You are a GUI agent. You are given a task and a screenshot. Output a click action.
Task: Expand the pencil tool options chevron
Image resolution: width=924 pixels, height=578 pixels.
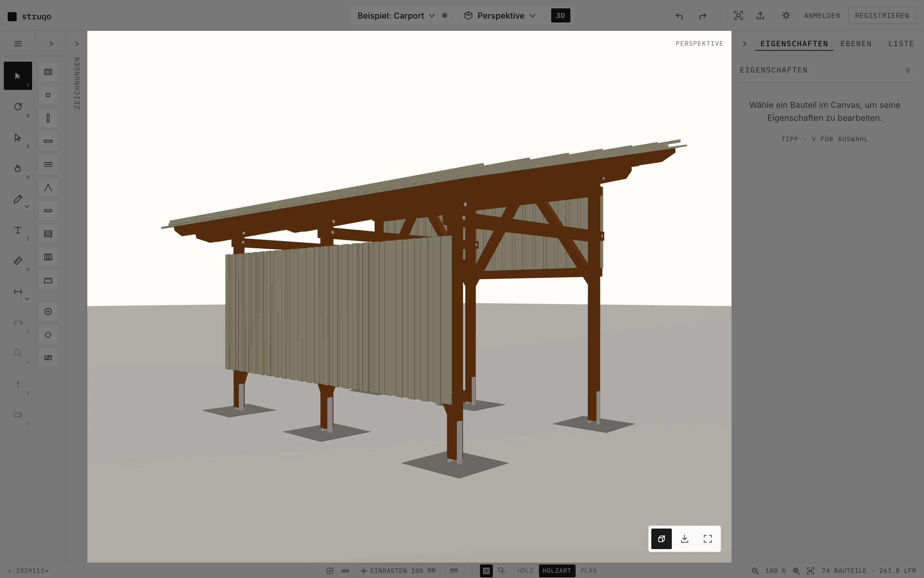click(x=27, y=206)
